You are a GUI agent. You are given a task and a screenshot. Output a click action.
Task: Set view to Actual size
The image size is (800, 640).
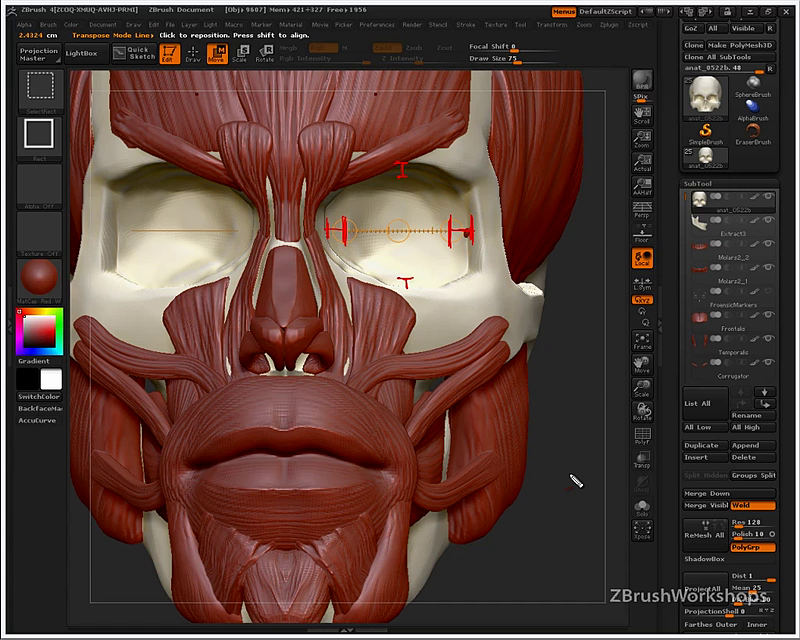642,162
